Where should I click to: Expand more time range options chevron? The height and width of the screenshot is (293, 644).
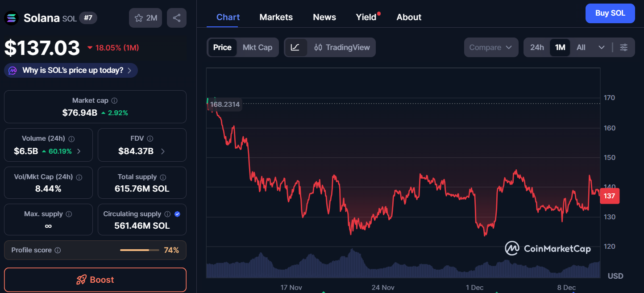click(x=602, y=47)
